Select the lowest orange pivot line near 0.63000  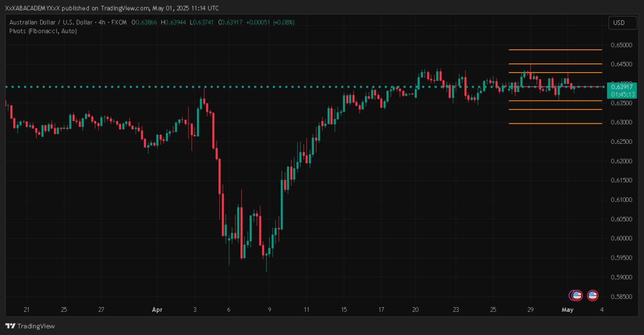coord(555,123)
